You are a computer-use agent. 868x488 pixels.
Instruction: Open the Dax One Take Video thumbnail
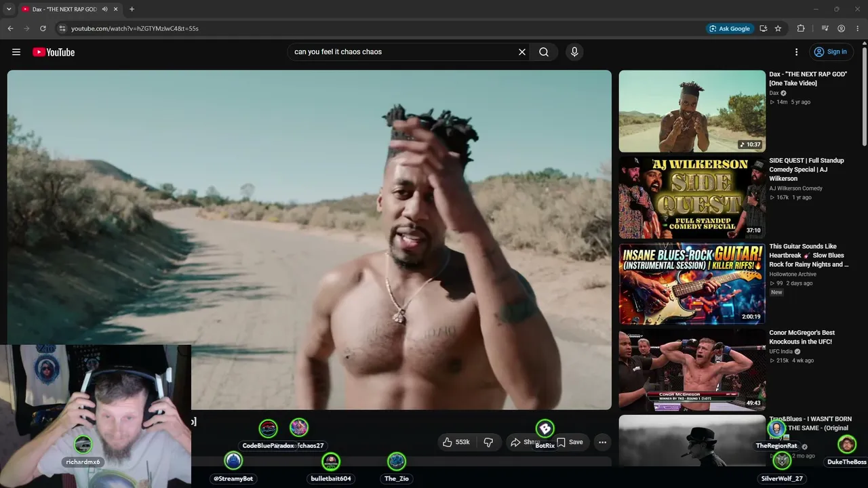click(692, 111)
